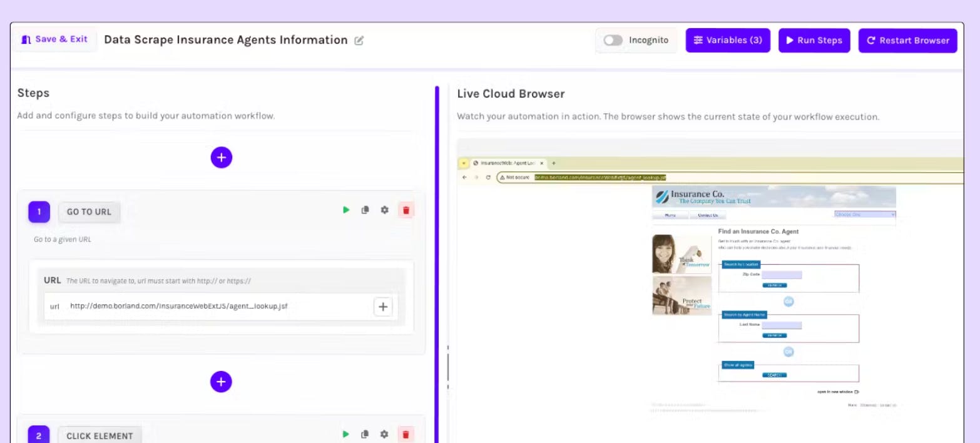Click the cloud browser back arrow
980x443 pixels.
(464, 177)
